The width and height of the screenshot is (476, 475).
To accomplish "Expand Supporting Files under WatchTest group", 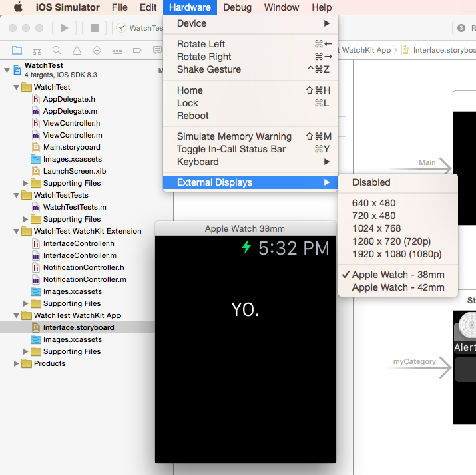I will 25,184.
